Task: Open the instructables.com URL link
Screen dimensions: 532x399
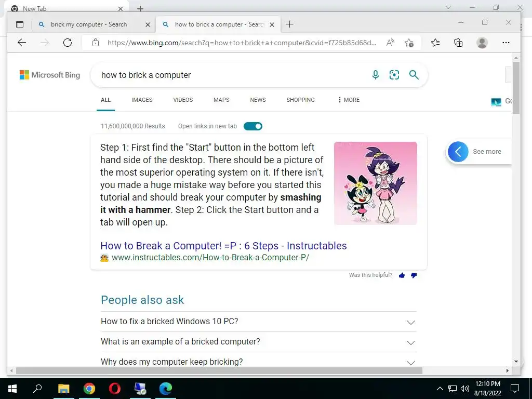Action: coord(210,258)
